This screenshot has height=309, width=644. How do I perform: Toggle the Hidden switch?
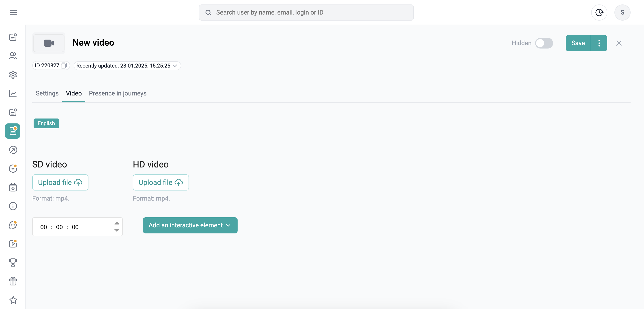tap(544, 43)
